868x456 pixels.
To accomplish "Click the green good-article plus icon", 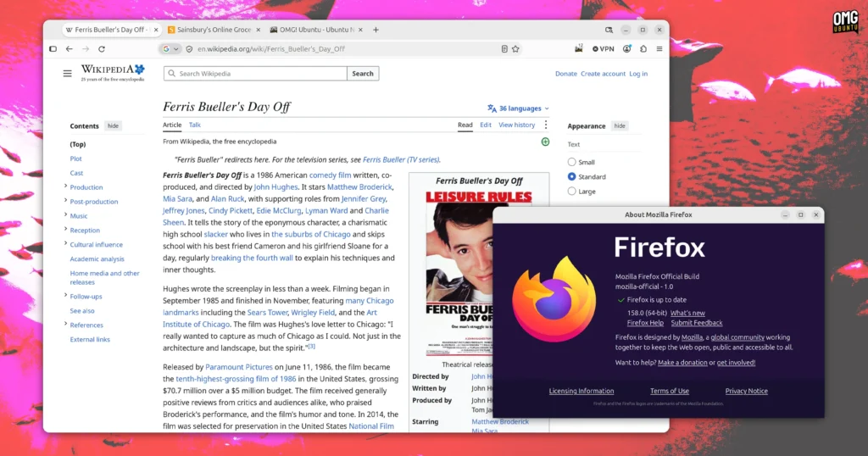I will click(x=545, y=142).
